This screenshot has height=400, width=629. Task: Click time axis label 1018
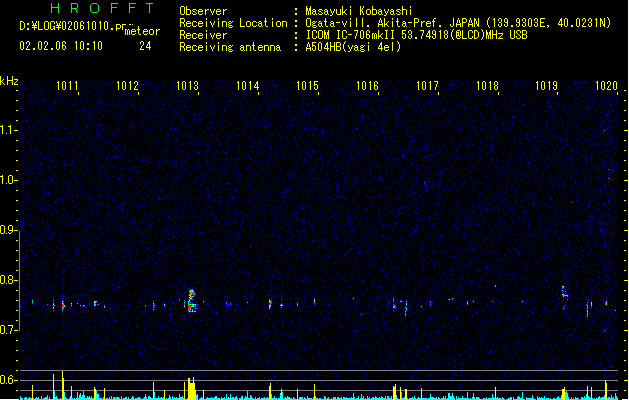pos(487,86)
